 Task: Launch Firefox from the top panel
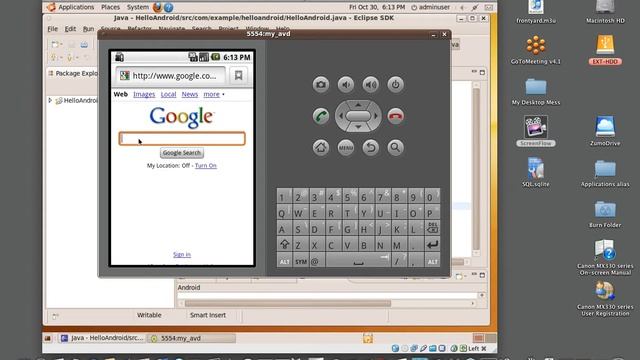(157, 7)
